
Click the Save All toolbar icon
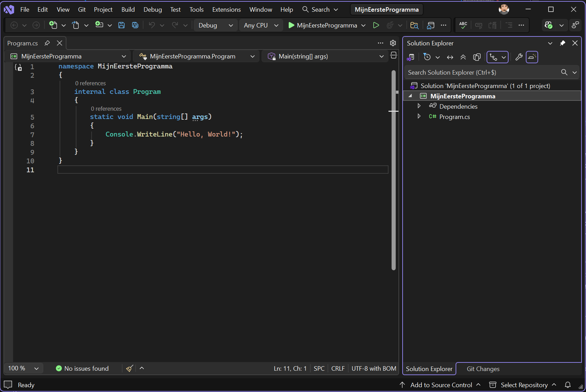tap(135, 25)
